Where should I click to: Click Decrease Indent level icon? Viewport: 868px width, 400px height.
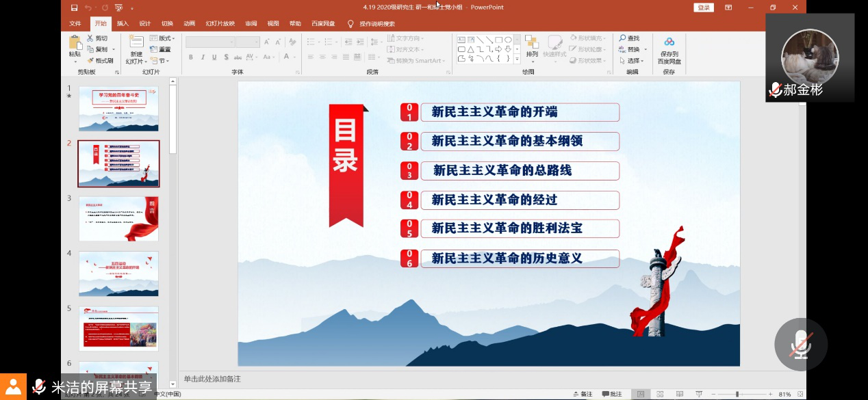tap(348, 41)
